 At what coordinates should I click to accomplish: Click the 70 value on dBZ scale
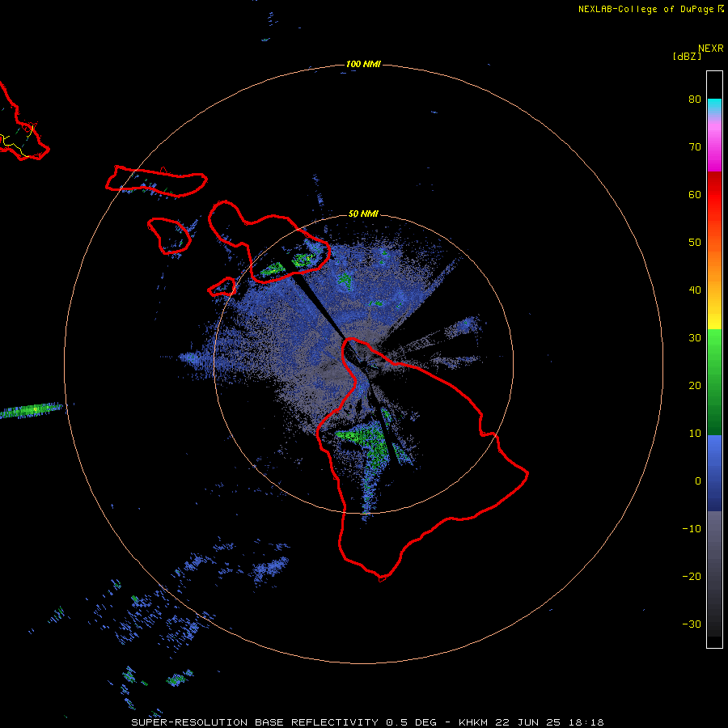pos(695,146)
